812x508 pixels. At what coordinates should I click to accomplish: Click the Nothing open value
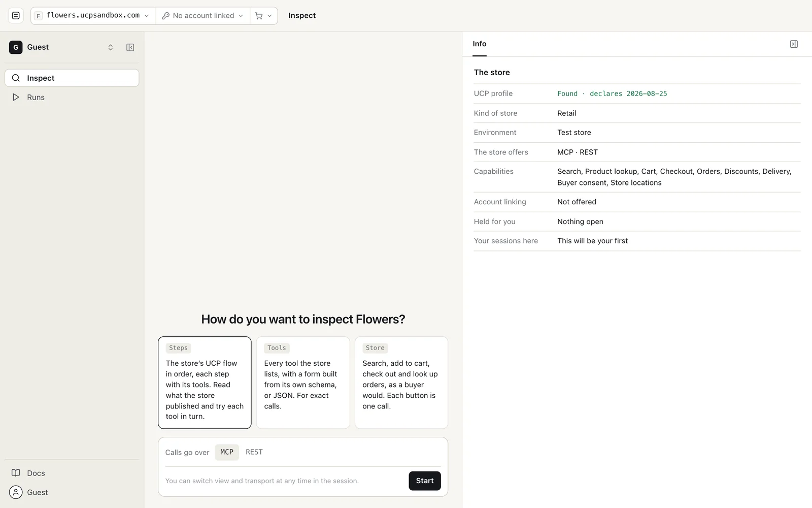580,221
